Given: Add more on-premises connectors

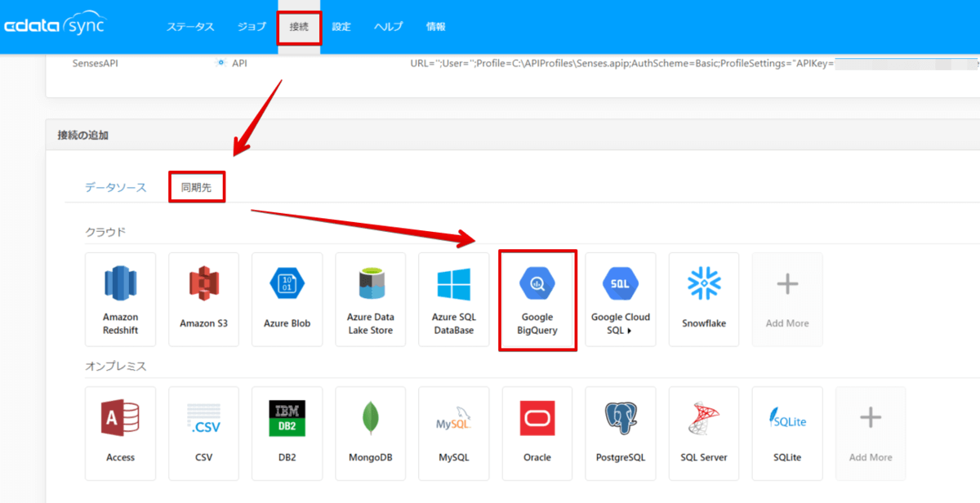Looking at the screenshot, I should coord(871,433).
